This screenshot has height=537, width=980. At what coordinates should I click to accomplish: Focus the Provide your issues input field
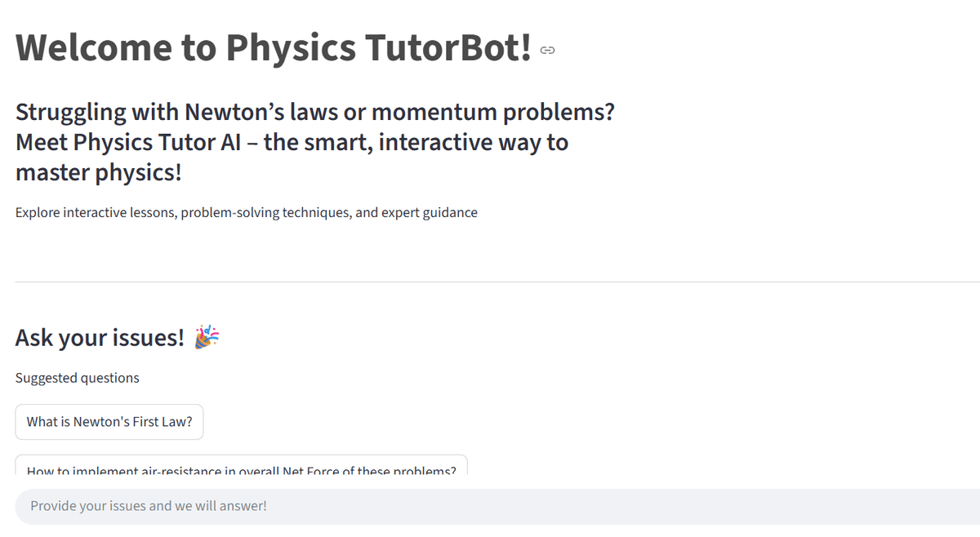point(490,506)
